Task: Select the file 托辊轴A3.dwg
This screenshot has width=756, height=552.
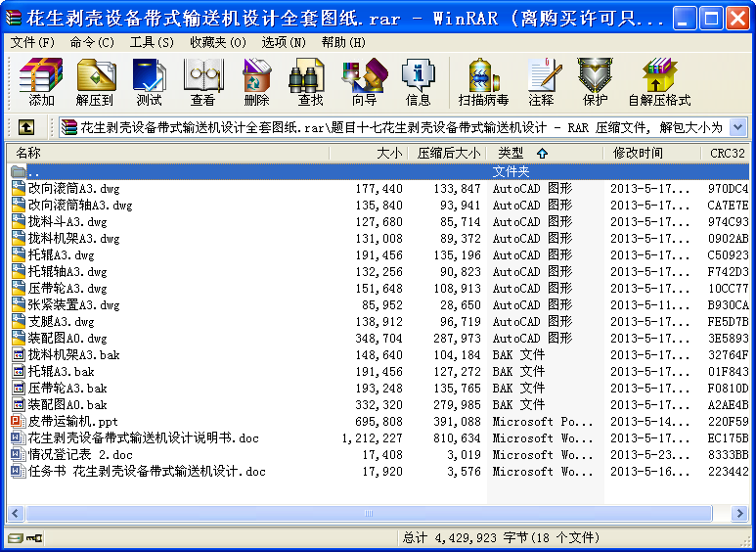Action: (x=67, y=272)
